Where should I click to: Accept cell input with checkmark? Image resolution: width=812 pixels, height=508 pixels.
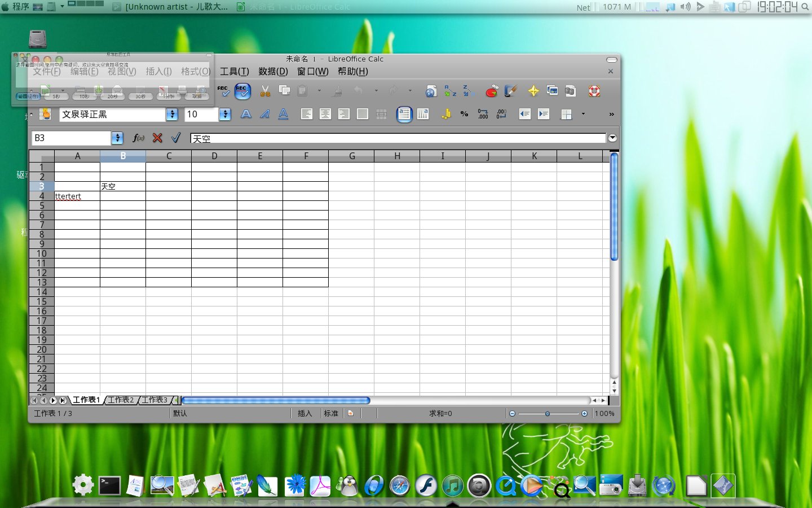tap(176, 138)
